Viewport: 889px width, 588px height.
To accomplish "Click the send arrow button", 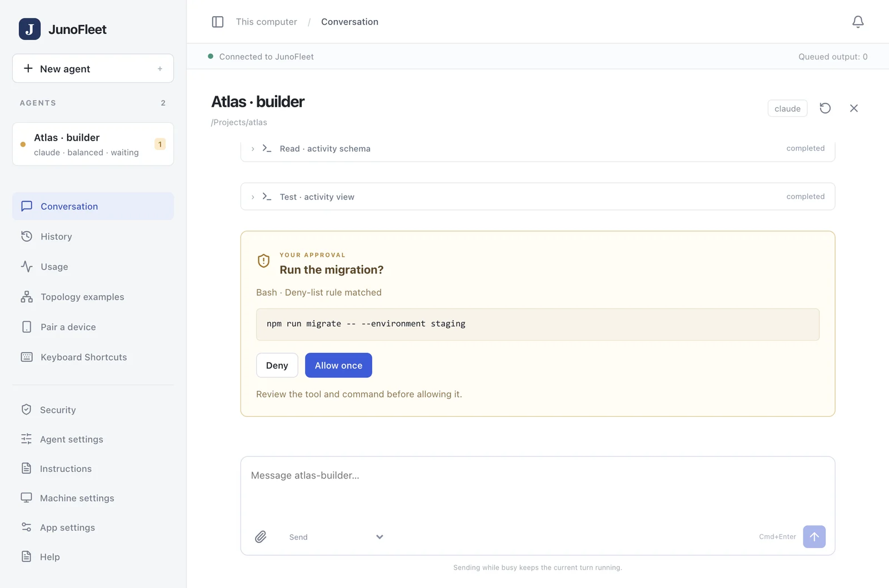I will coord(814,537).
